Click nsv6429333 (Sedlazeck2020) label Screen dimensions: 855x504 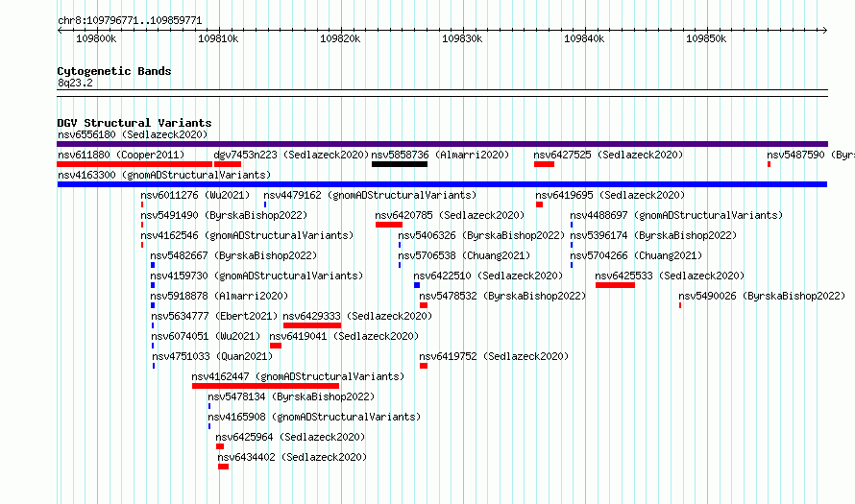(x=357, y=316)
